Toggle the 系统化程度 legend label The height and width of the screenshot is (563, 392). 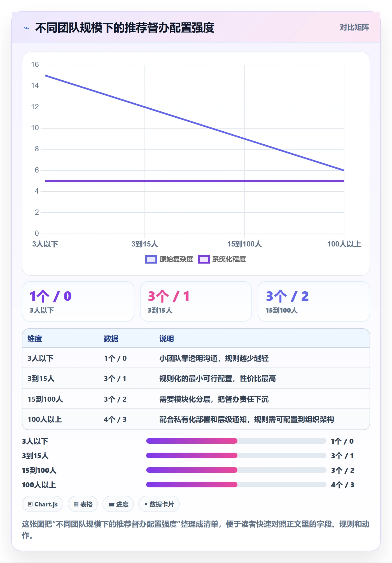pyautogui.click(x=229, y=259)
